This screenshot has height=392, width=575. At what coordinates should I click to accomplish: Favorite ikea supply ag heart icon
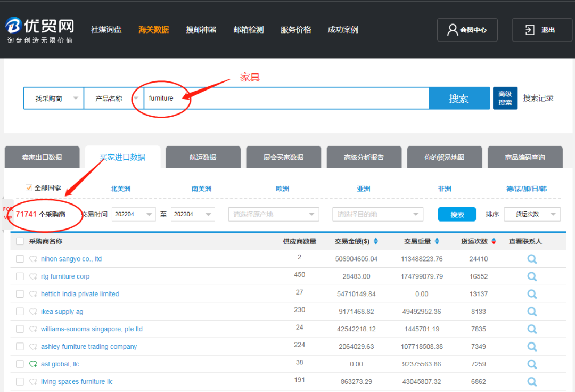34,312
